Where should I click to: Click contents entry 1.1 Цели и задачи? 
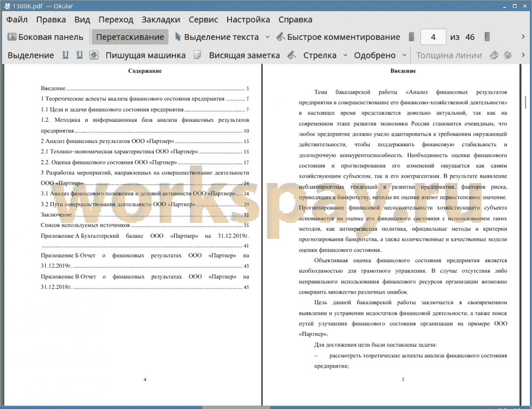coord(145,110)
